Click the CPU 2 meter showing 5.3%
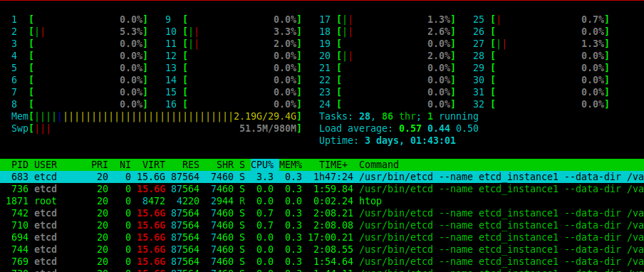This screenshot has width=644, height=272. (x=80, y=31)
